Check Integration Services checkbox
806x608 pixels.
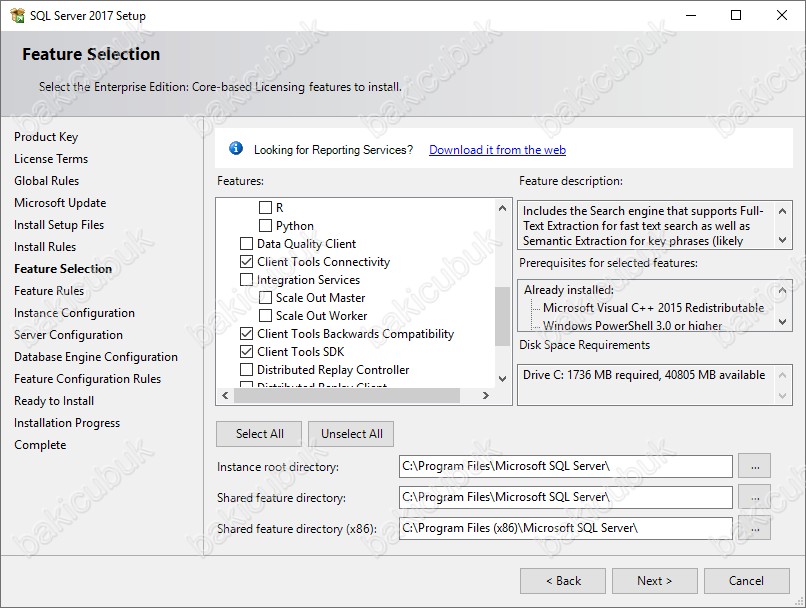247,280
